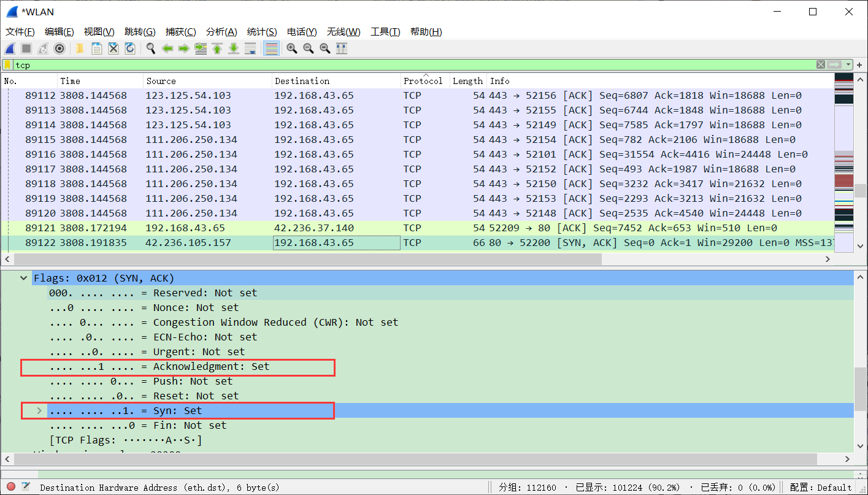The height and width of the screenshot is (495, 868).
Task: Close the capture file icon
Action: point(113,48)
